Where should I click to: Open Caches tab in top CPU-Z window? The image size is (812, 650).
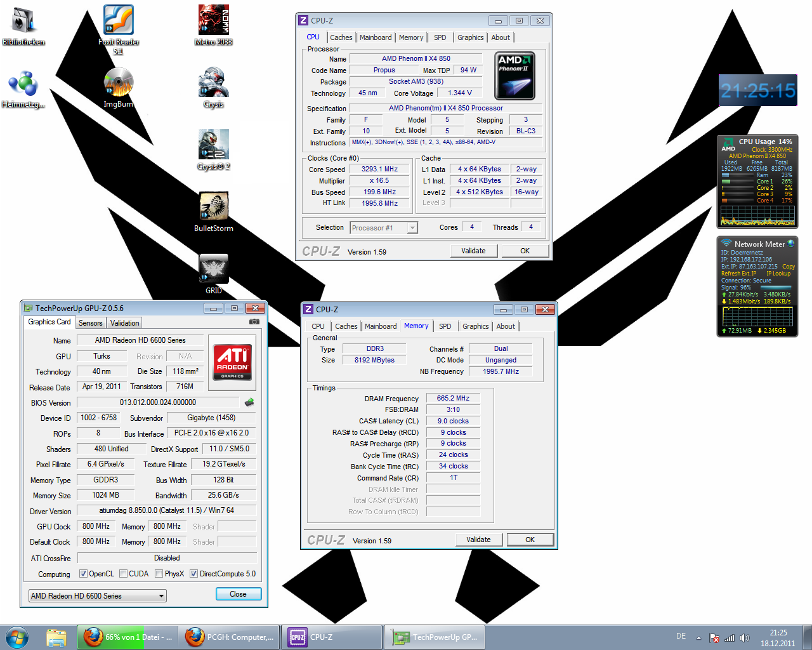pos(341,37)
